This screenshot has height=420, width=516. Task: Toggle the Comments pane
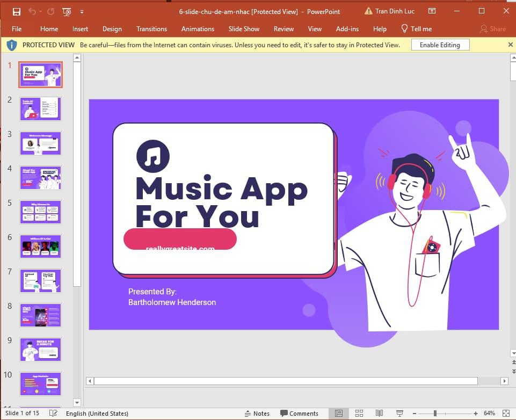(299, 413)
